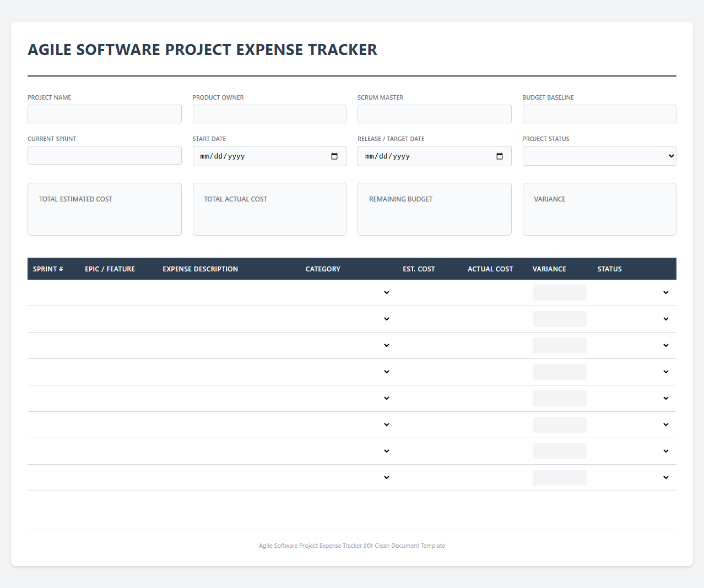Image resolution: width=704 pixels, height=588 pixels.
Task: Expand the Category dropdown in the sixth table row
Action: pyautogui.click(x=349, y=424)
